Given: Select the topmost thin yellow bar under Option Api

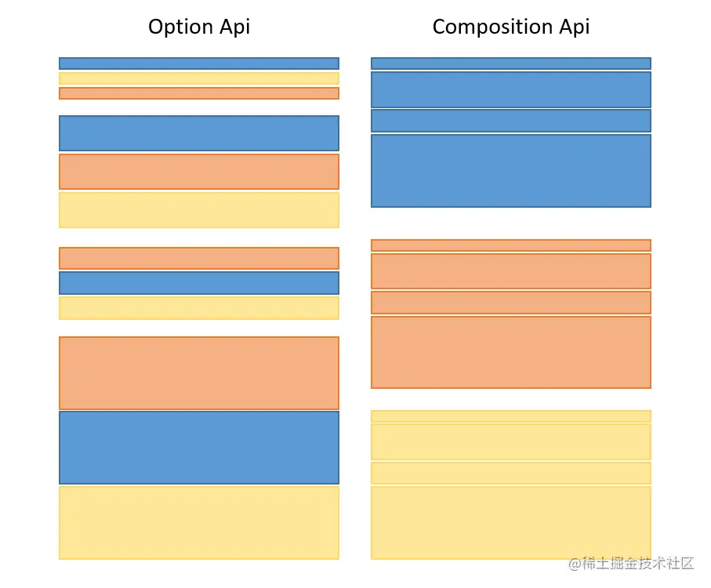Looking at the screenshot, I should coord(199,78).
